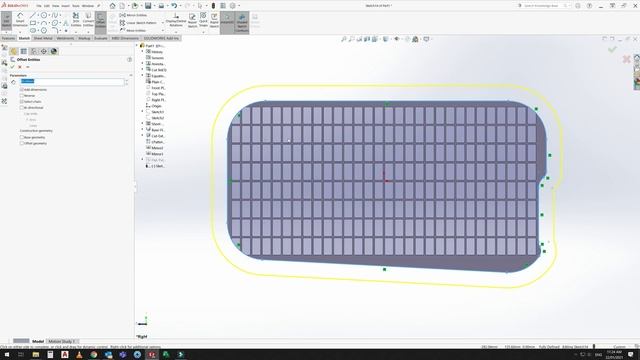
Task: Click the Hide/Show Items eye icon
Action: pyautogui.click(x=397, y=39)
